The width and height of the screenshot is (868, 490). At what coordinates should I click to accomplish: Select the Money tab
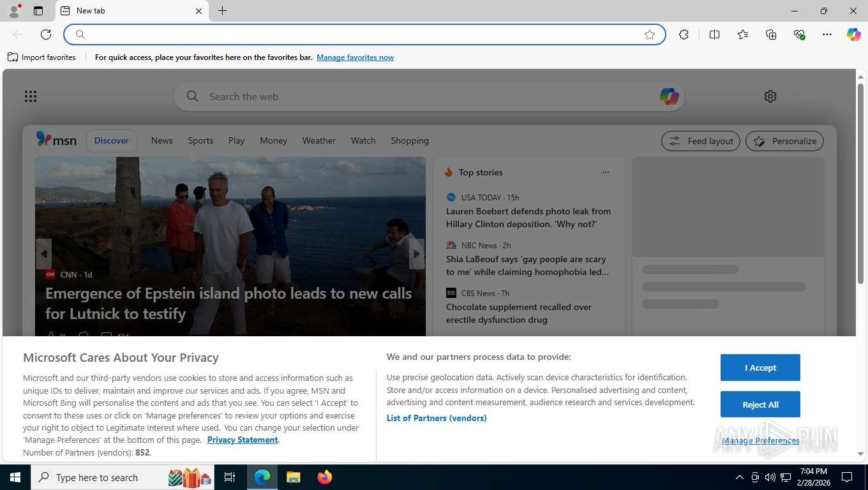(x=273, y=140)
